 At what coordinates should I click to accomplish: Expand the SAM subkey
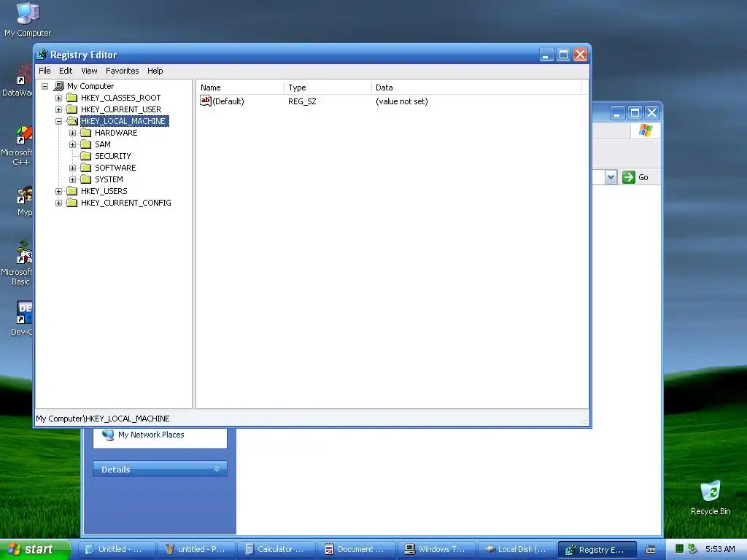[x=72, y=144]
